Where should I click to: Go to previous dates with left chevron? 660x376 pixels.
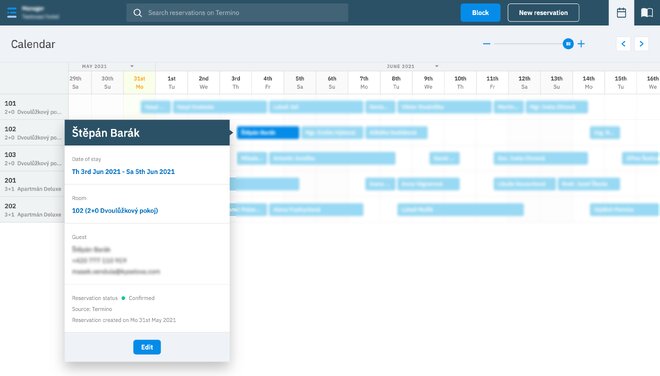point(623,44)
